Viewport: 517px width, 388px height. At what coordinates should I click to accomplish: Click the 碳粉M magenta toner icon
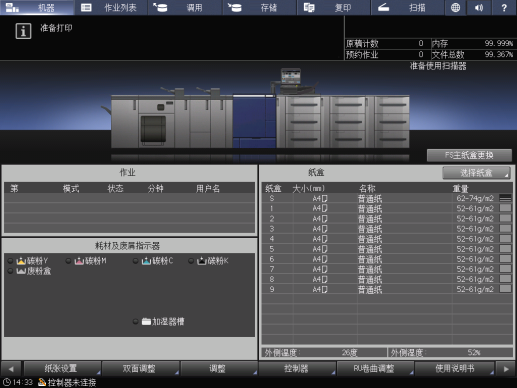(79, 261)
